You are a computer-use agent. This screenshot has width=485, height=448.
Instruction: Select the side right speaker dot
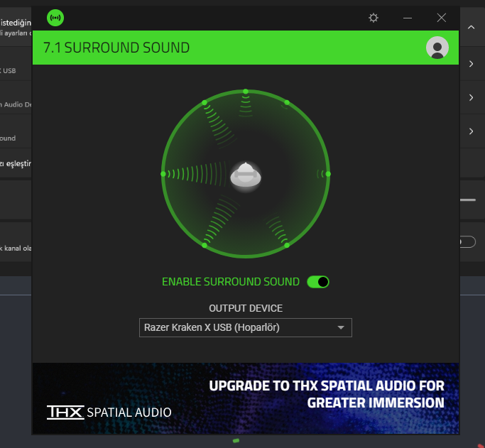click(x=328, y=174)
